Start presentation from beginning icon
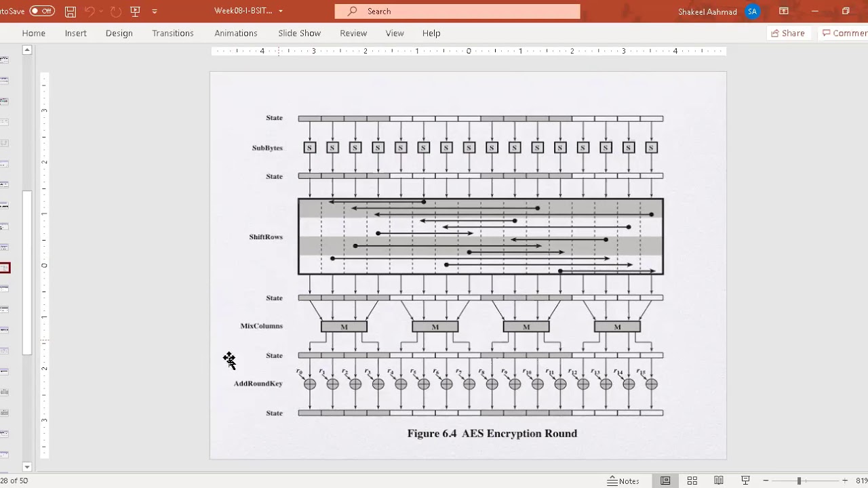 136,11
